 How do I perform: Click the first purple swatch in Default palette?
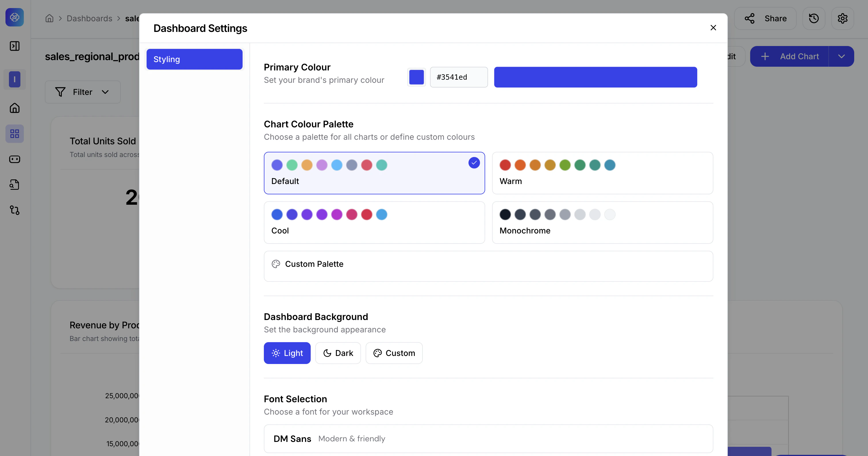[277, 165]
